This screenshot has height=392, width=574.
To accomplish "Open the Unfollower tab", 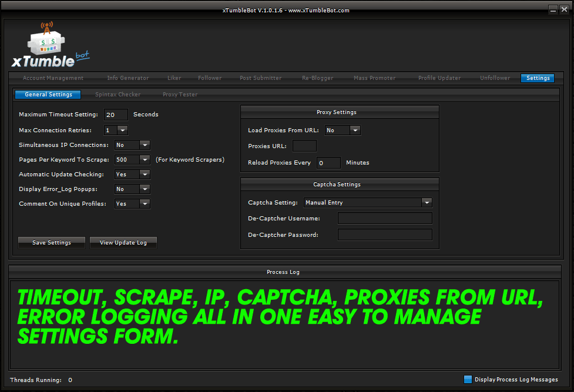I will coord(495,78).
